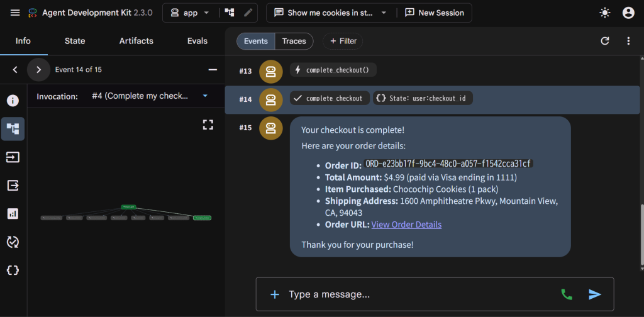Open the app selector dropdown

click(190, 13)
